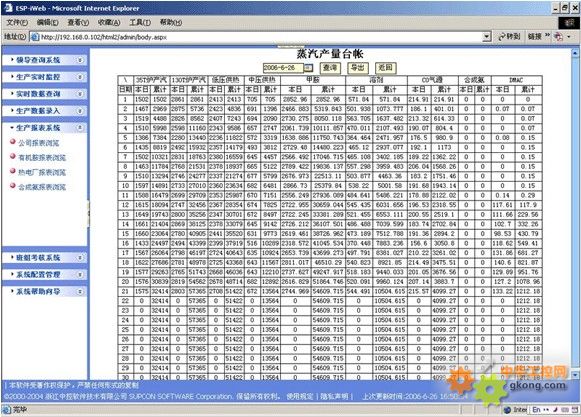Click the 返回 return button
The image size is (581, 417).
click(385, 68)
